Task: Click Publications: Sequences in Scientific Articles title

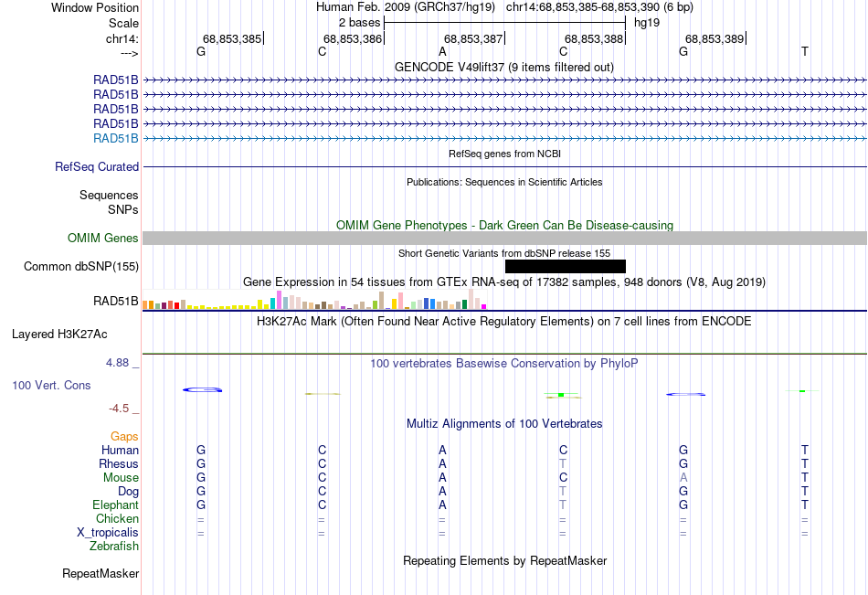Action: tap(504, 182)
